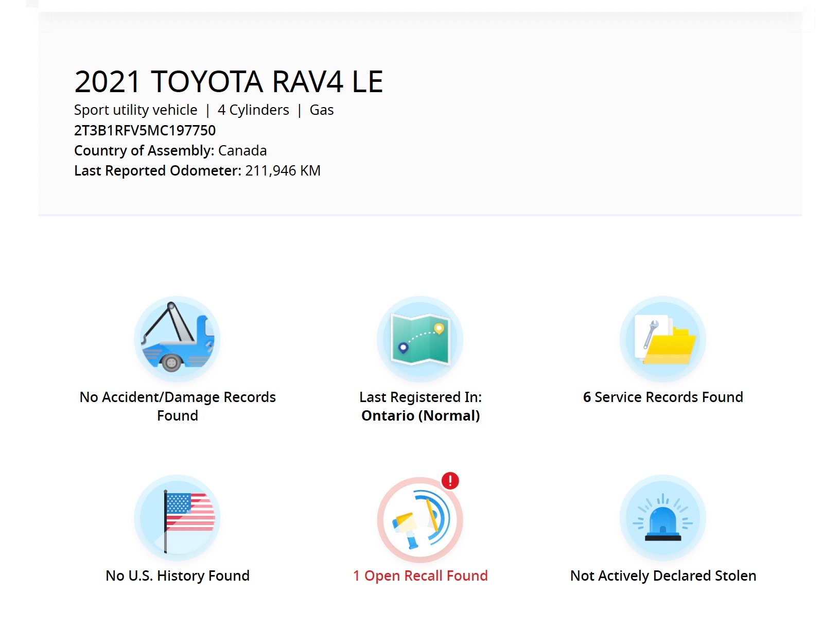Select the service records folder icon
The width and height of the screenshot is (840, 627).
[x=663, y=339]
